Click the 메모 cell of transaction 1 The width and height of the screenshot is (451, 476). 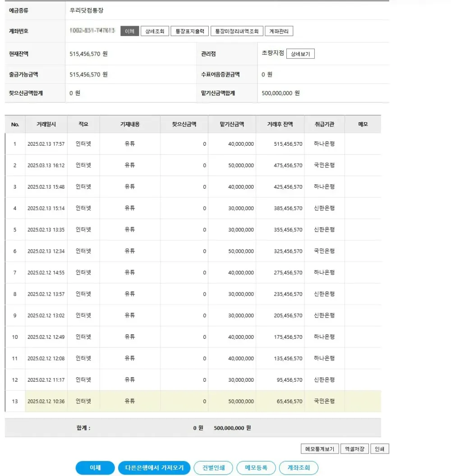click(363, 144)
